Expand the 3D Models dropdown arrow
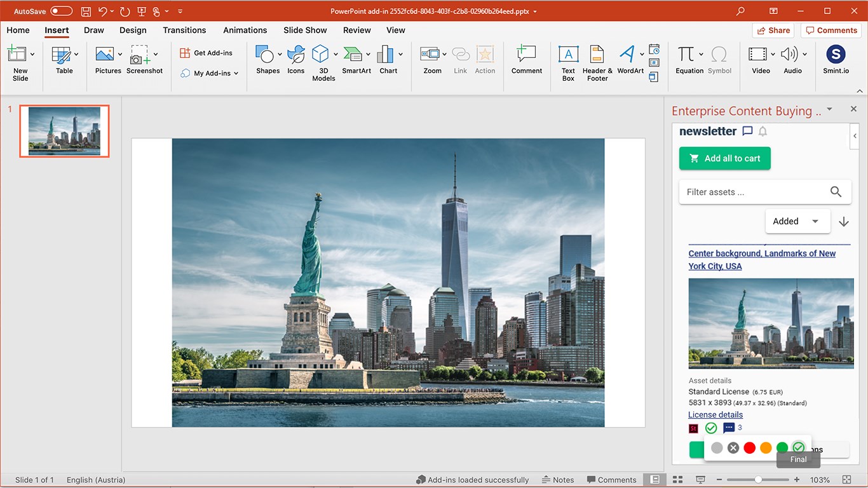The height and width of the screenshot is (488, 868). tap(336, 55)
